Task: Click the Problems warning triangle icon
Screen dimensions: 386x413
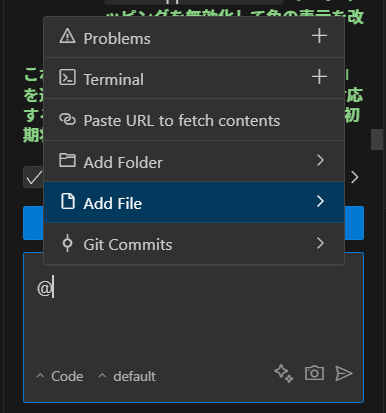Action: [x=67, y=36]
